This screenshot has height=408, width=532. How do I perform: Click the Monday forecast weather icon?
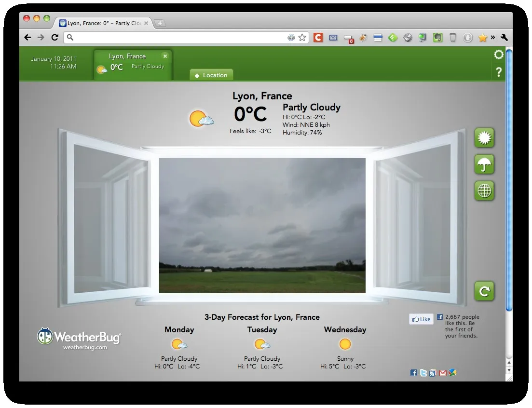pos(179,344)
